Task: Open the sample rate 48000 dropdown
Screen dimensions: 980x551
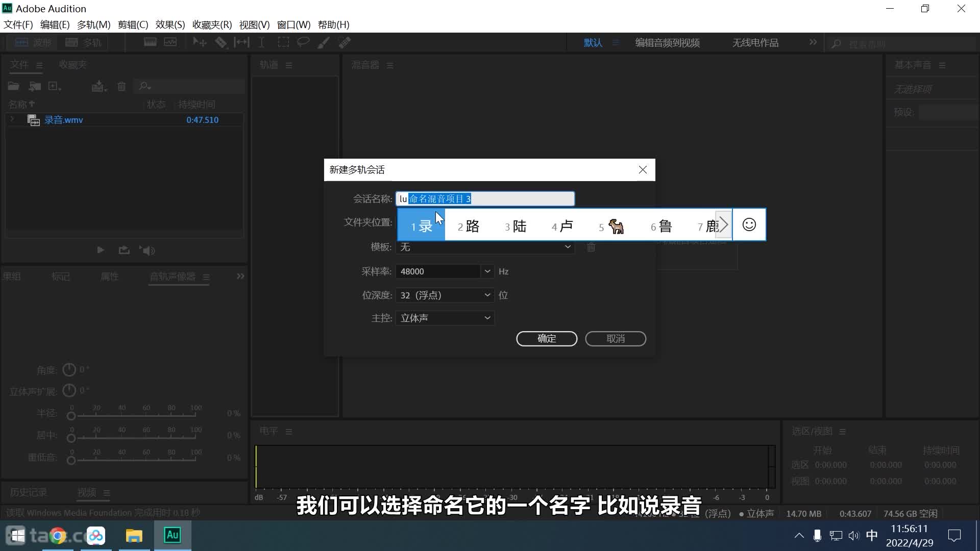Action: point(487,271)
